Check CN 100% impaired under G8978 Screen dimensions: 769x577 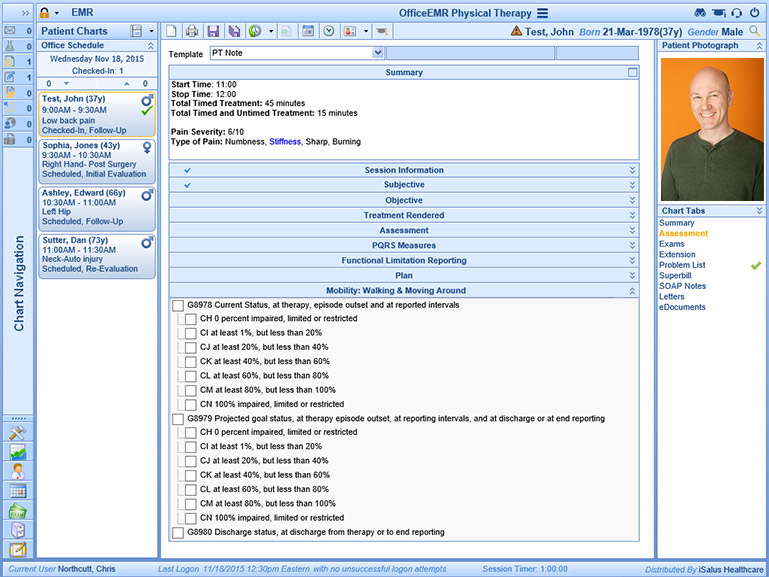[x=191, y=405]
